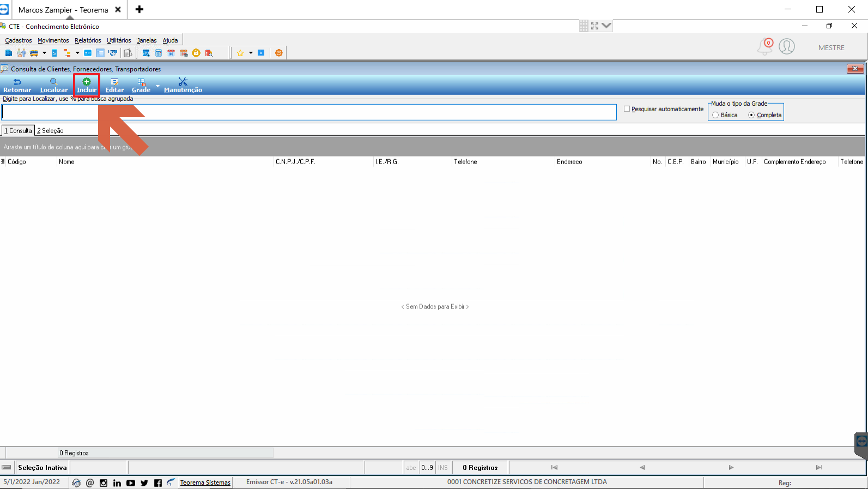Go to last record navigation button
This screenshot has height=489, width=868.
pos(819,468)
